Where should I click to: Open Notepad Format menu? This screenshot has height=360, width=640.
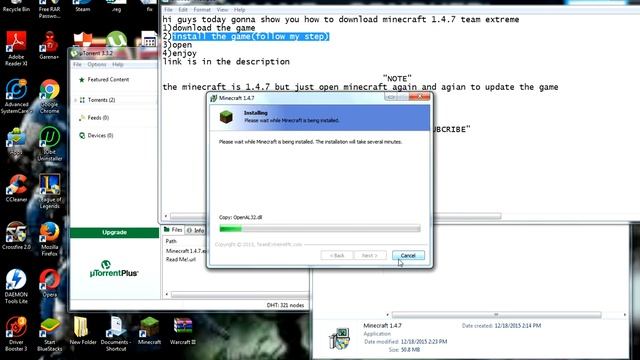tap(202, 9)
